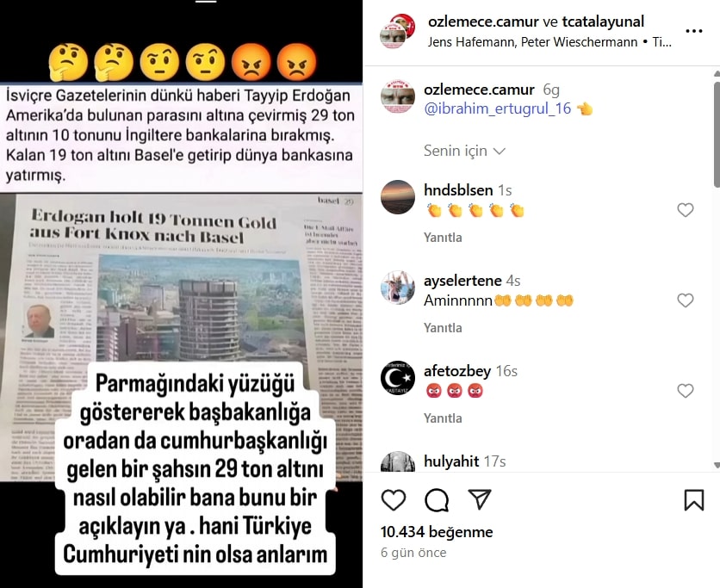
Task: Open hulyahit's profile username
Action: 451,461
